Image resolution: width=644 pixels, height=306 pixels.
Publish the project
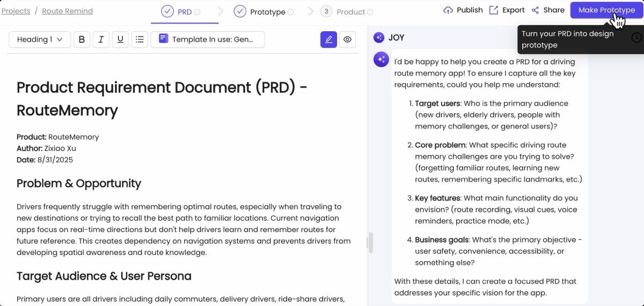click(463, 10)
